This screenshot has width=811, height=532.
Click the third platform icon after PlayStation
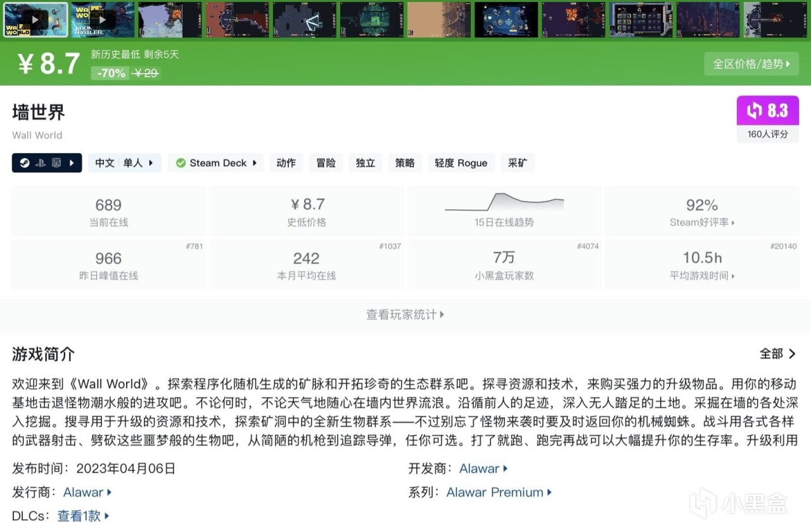point(56,163)
